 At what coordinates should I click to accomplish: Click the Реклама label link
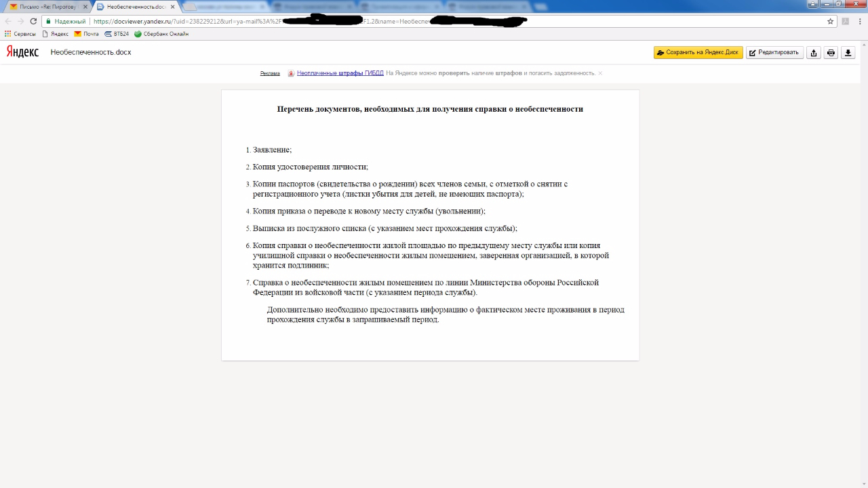coord(270,73)
